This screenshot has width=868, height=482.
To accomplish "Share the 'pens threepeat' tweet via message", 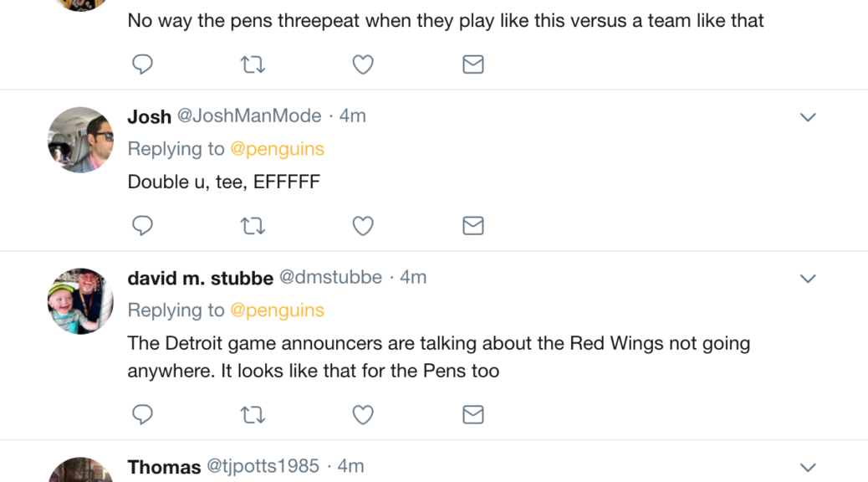I will (x=473, y=64).
